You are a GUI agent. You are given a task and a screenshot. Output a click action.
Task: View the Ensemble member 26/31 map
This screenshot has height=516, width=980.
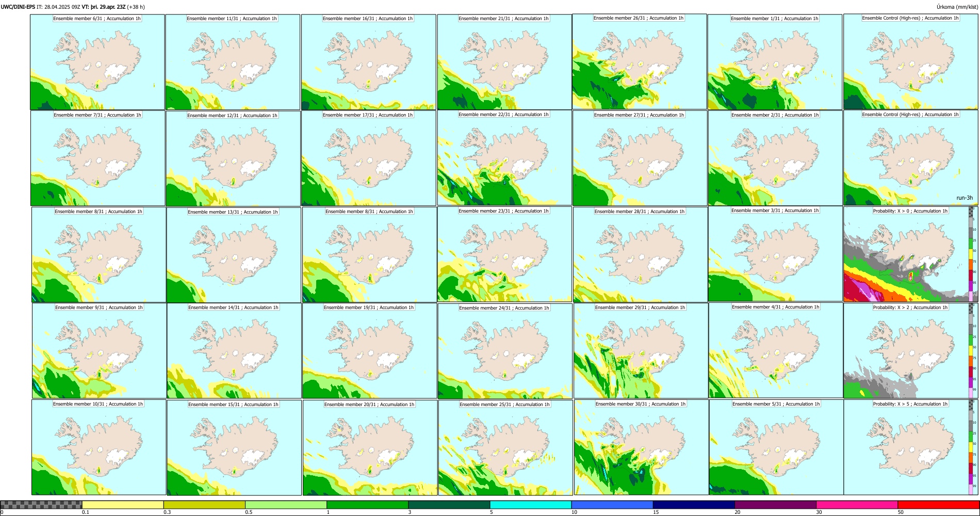pyautogui.click(x=640, y=61)
